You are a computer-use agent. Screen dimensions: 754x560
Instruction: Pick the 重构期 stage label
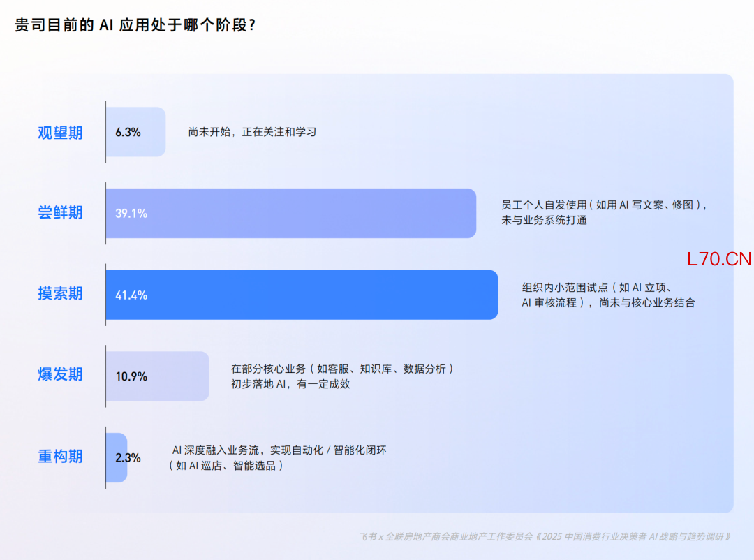[60, 457]
